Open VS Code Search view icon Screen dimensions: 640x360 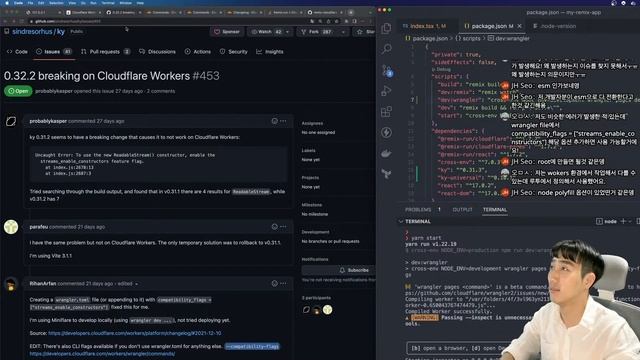tap(386, 49)
